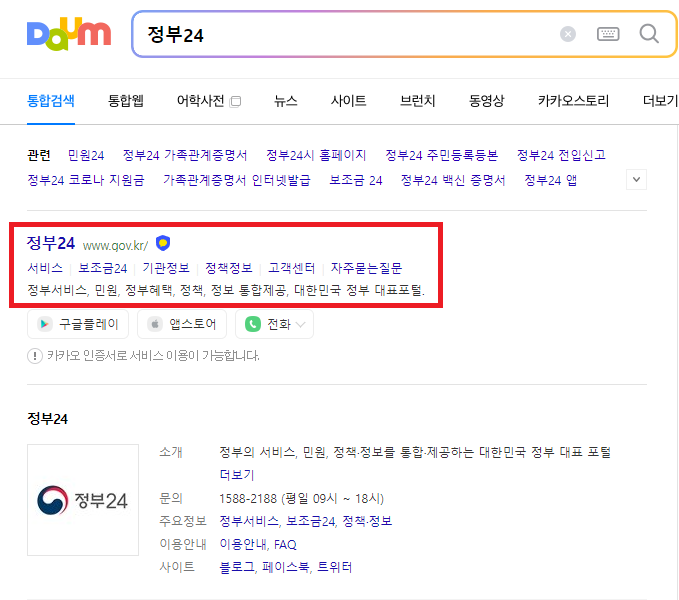The height and width of the screenshot is (600, 679).
Task: Switch to the 통합웹 tab
Action: [125, 101]
